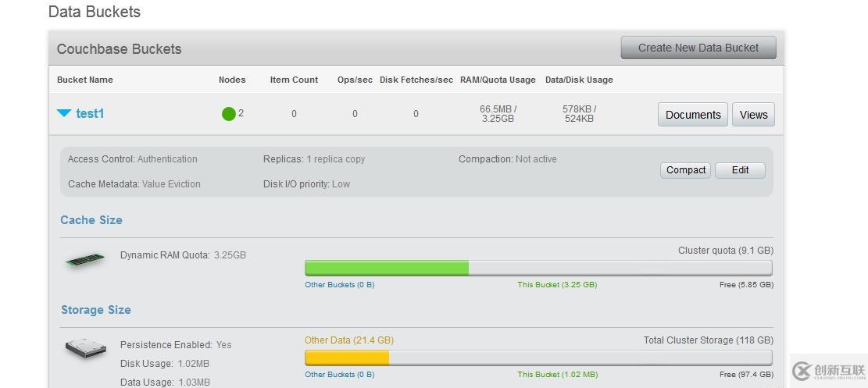This screenshot has height=388, width=868.
Task: Select the Bucket Name column header
Action: pyautogui.click(x=84, y=80)
